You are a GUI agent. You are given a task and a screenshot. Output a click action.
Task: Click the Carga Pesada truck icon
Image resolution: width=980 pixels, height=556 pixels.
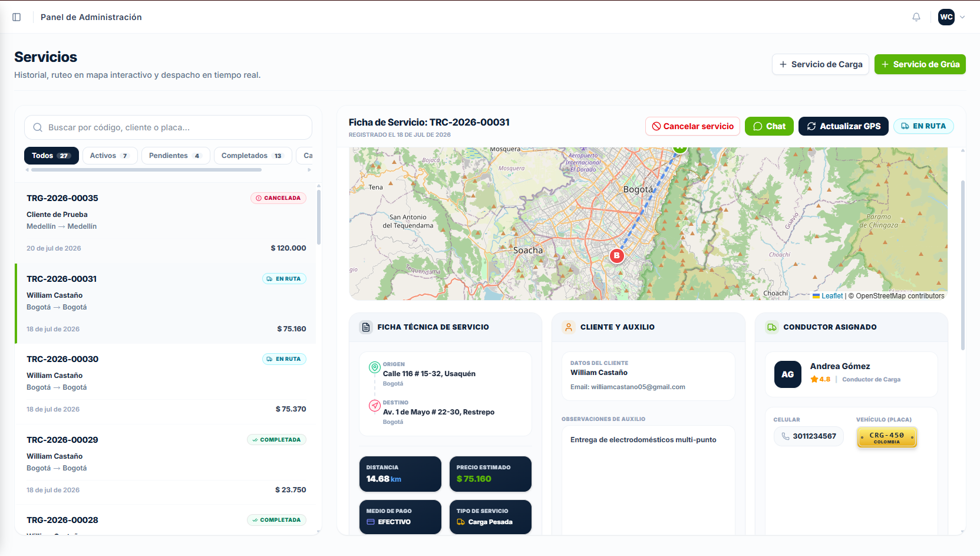461,522
